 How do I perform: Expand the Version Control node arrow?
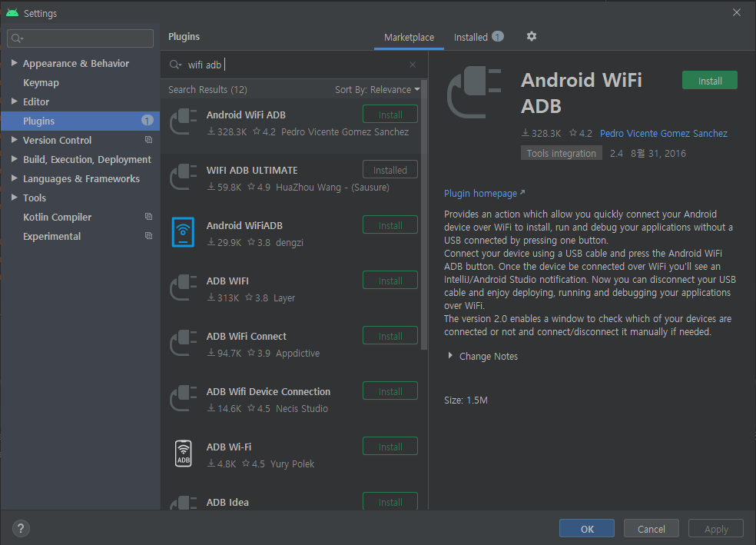[x=14, y=140]
